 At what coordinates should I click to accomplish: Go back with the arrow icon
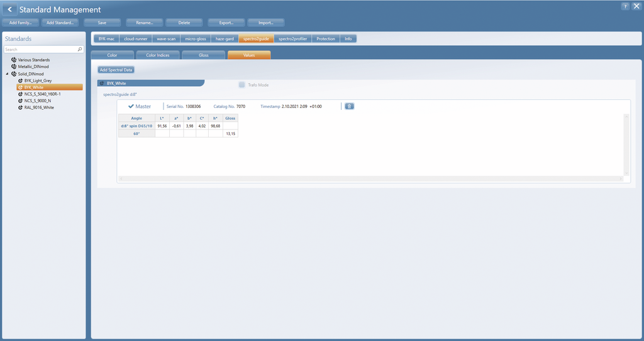pos(10,9)
